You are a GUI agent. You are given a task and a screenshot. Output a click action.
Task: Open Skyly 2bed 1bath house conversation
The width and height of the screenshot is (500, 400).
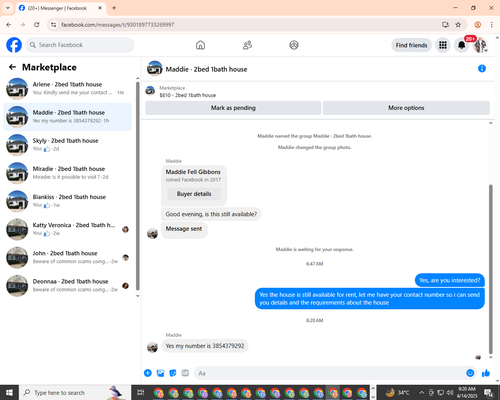coord(67,145)
